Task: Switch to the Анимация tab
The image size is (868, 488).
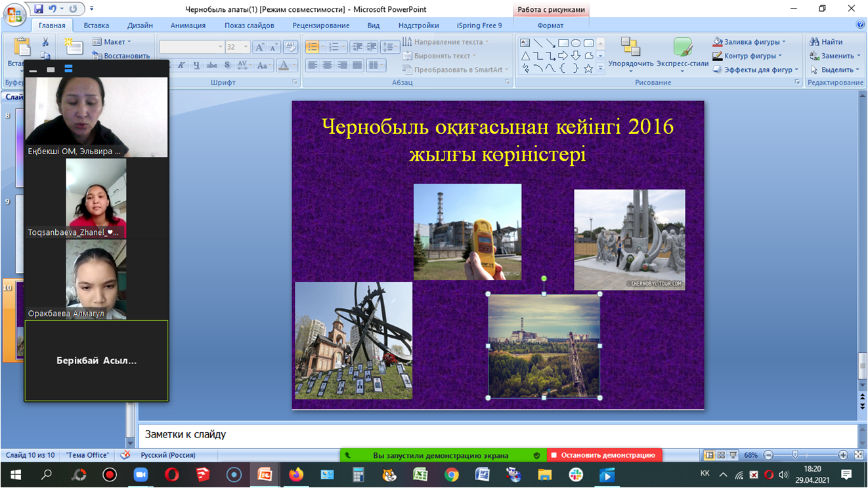Action: 188,26
